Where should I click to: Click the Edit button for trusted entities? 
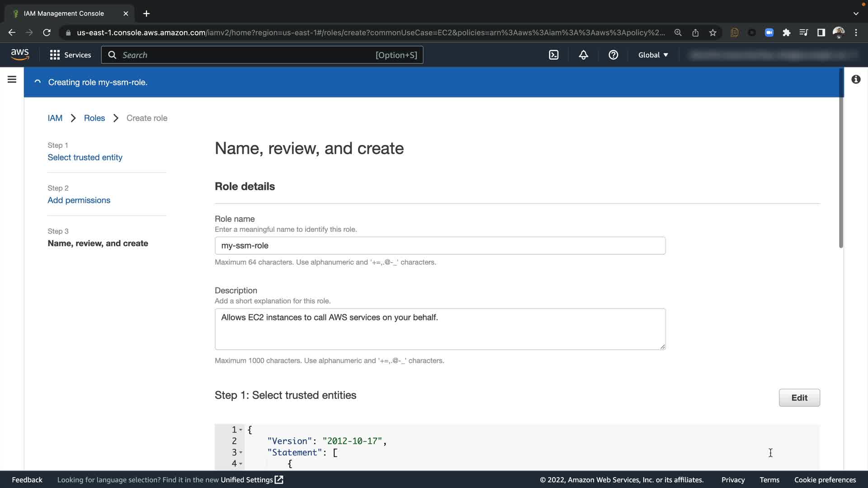(x=799, y=398)
